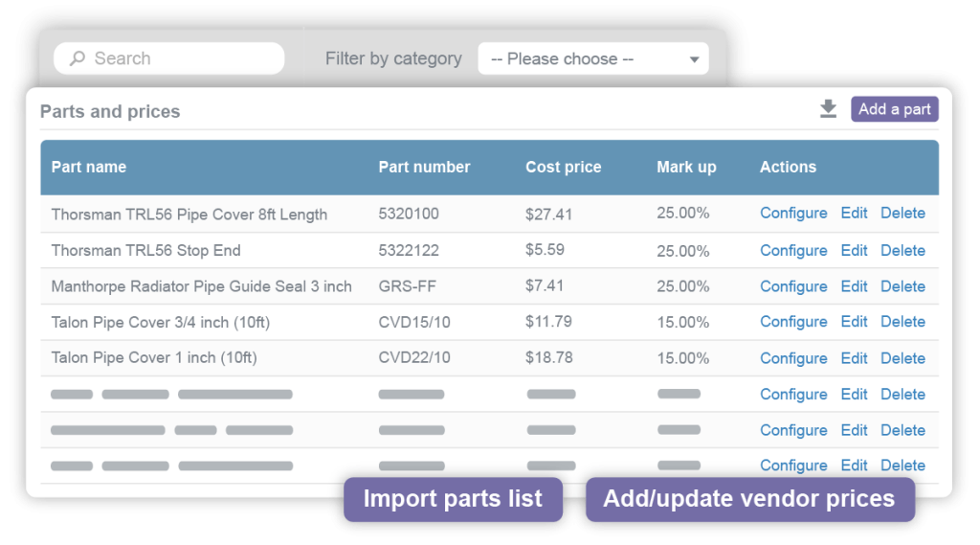Click the Mark up column header
Viewport: 980px width, 545px height.
686,167
